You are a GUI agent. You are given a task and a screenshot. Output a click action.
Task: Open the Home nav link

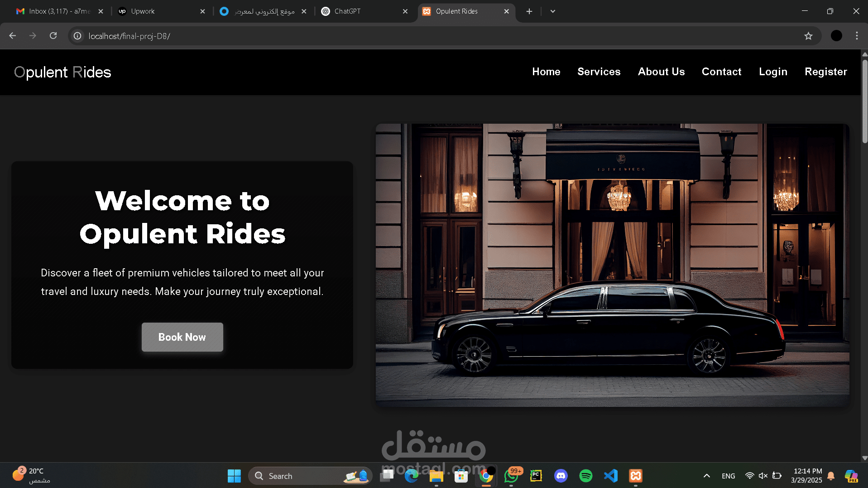(546, 72)
